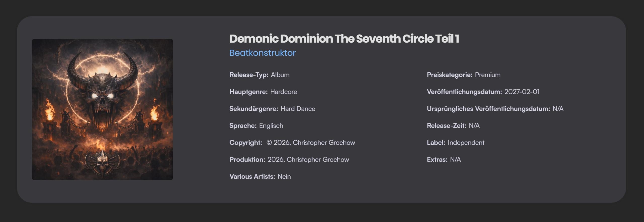Viewport: 644px width, 222px height.
Task: Click Christopher Grochow in the Copyright row
Action: coord(324,143)
